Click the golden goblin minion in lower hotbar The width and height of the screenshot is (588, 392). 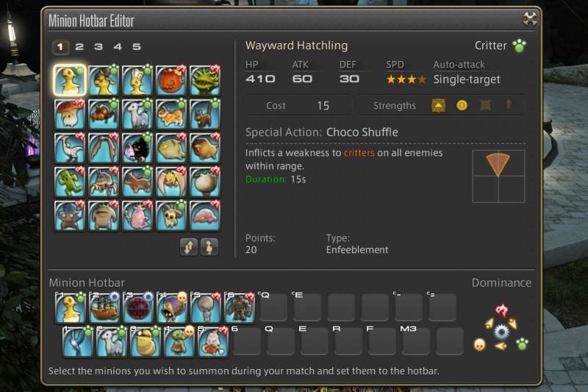pos(179,341)
